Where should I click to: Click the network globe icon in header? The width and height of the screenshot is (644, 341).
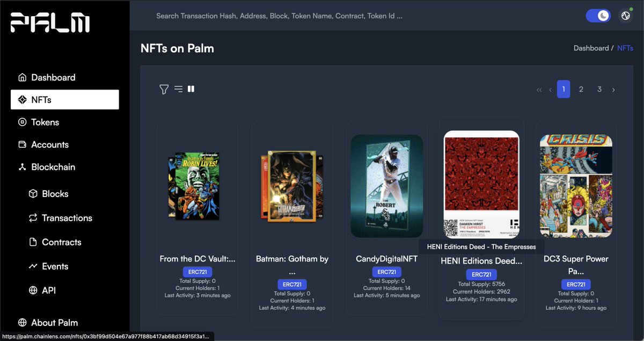(x=625, y=16)
